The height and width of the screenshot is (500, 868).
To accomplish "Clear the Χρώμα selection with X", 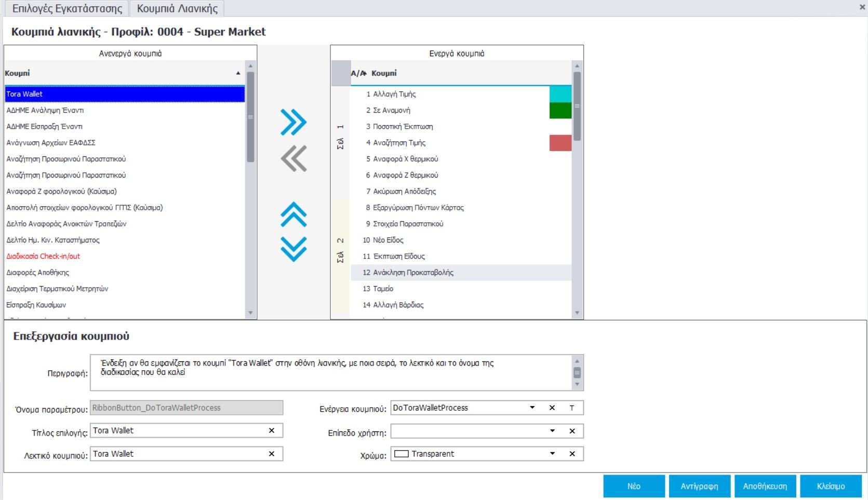I will (572, 454).
